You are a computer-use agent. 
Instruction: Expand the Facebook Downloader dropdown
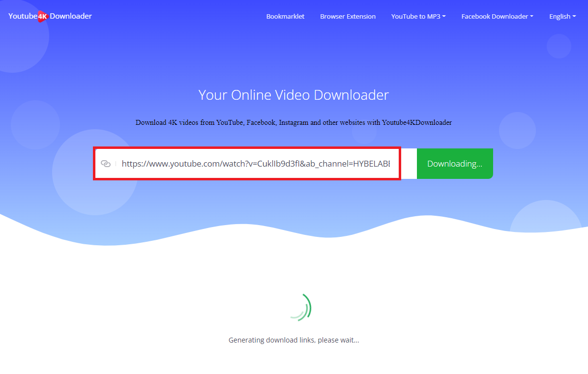click(497, 17)
